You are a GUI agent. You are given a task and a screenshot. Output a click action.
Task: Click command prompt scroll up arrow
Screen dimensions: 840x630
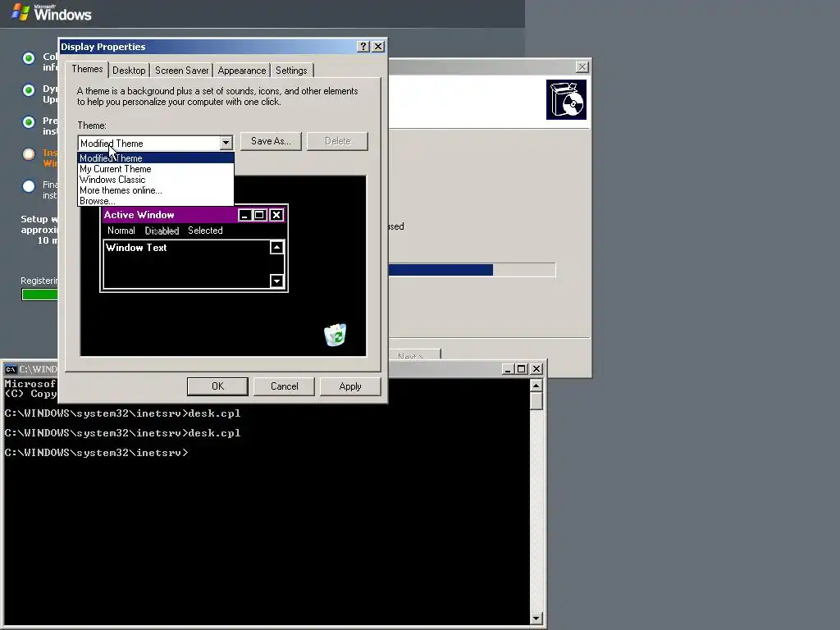tap(536, 386)
